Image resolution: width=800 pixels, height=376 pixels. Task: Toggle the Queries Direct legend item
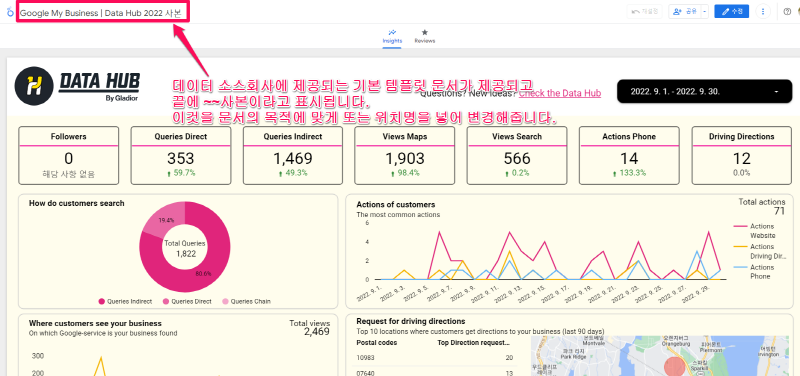pyautogui.click(x=187, y=302)
